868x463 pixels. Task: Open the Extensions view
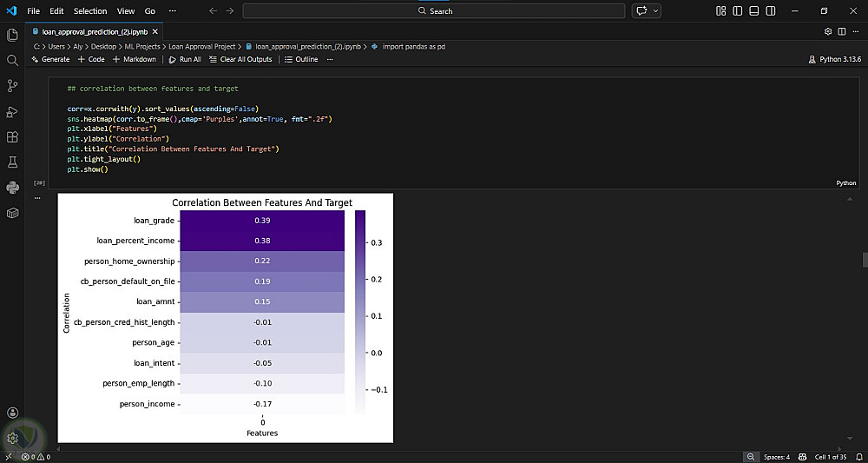click(x=12, y=137)
